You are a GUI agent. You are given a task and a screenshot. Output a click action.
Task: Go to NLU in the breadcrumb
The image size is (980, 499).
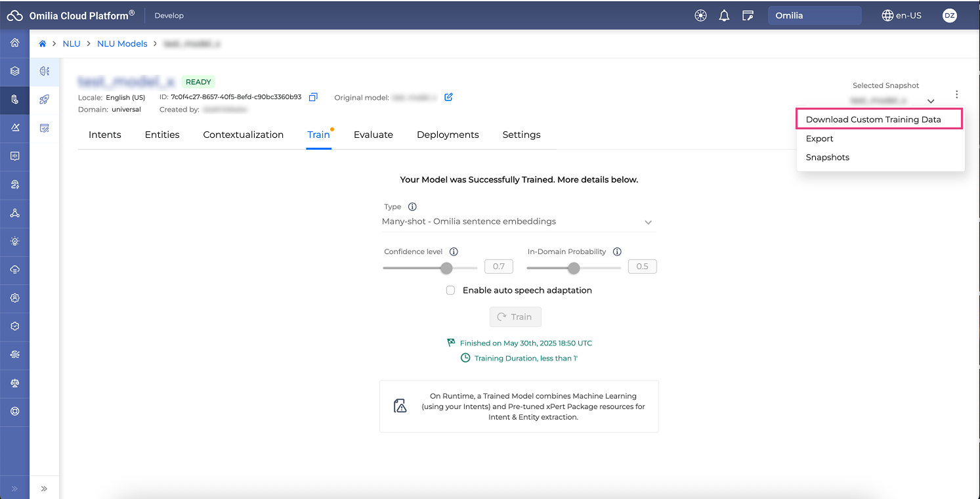[x=72, y=44]
